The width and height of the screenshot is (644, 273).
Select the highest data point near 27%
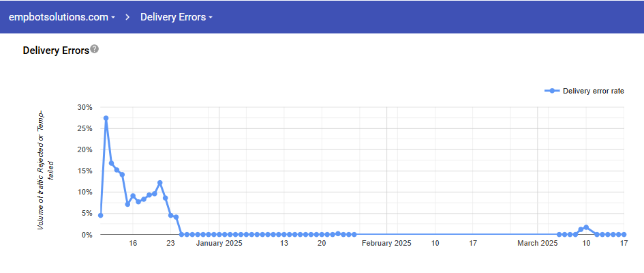coord(106,118)
